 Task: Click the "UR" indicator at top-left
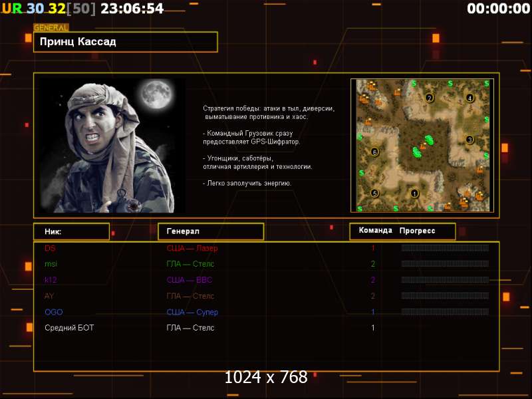tap(12, 9)
